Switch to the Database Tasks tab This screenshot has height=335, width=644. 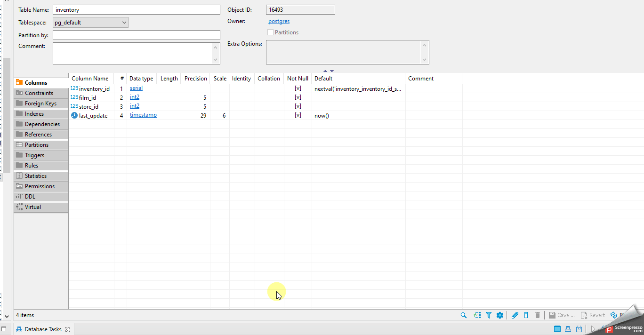(x=43, y=329)
